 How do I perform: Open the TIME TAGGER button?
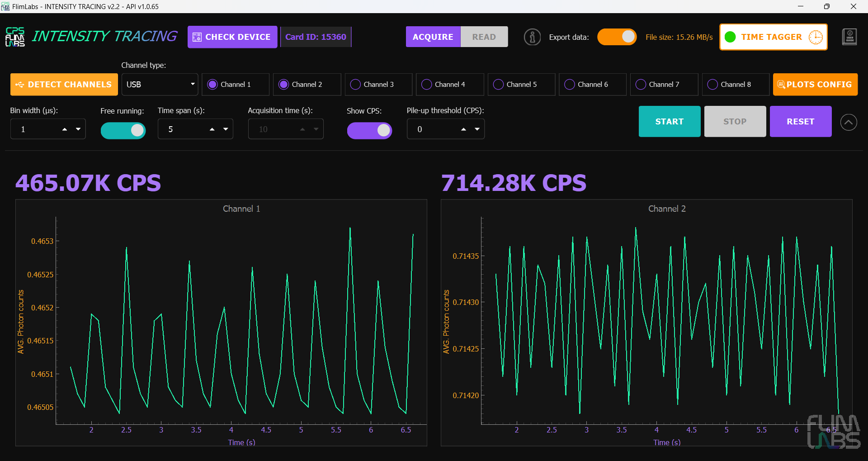coord(774,37)
